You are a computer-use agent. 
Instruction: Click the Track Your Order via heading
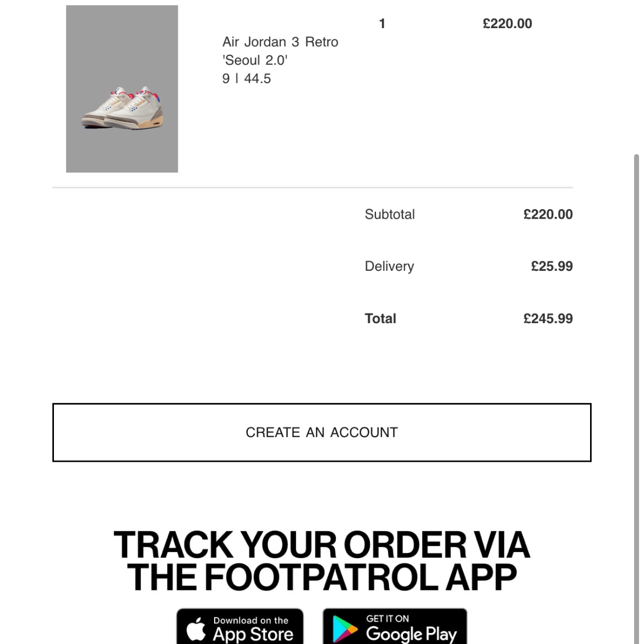coord(321,544)
